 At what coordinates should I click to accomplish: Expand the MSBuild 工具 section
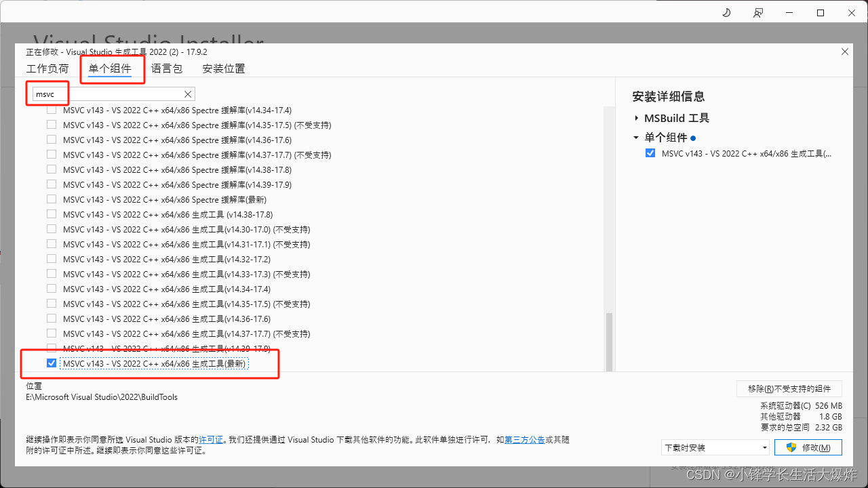tap(636, 118)
